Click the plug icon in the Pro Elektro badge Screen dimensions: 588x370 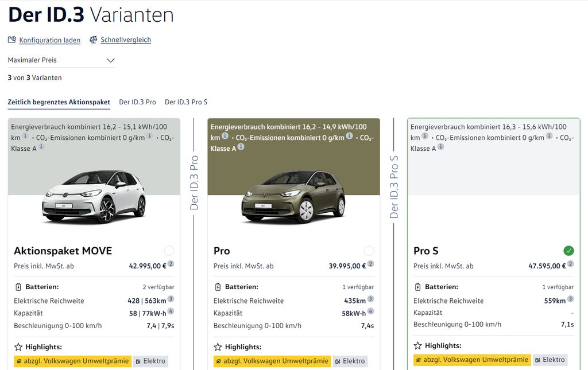click(x=340, y=361)
